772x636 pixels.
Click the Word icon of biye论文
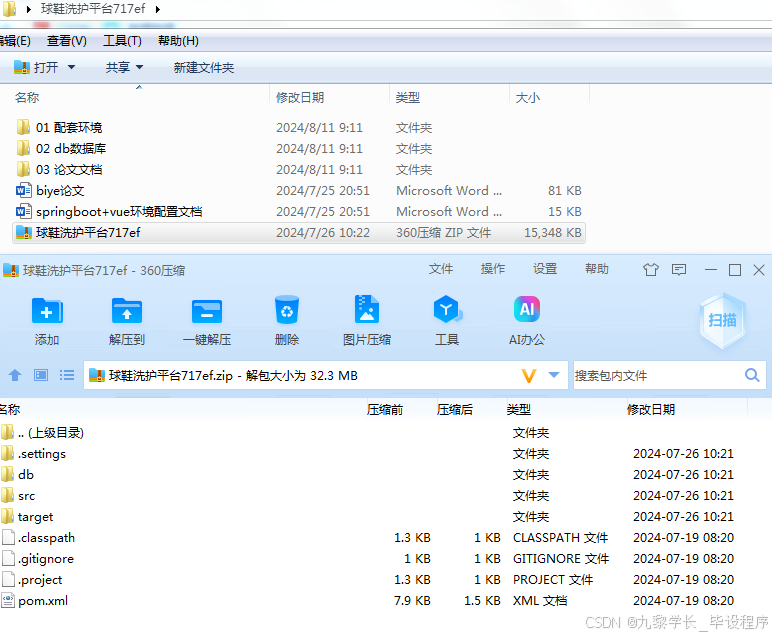(x=24, y=191)
